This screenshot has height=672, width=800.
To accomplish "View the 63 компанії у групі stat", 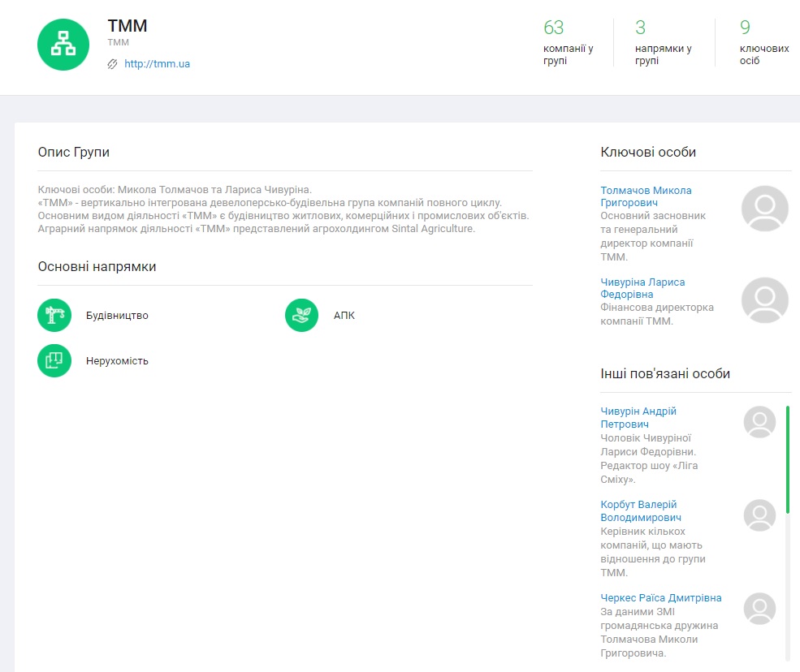I will coord(568,42).
